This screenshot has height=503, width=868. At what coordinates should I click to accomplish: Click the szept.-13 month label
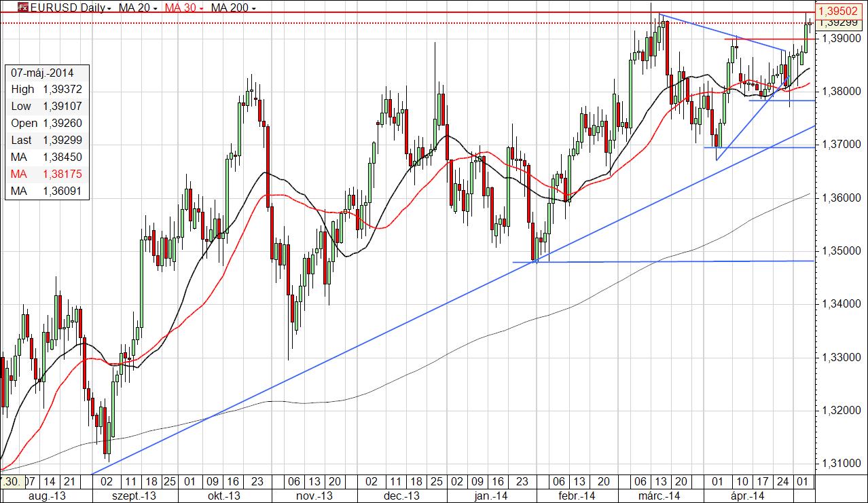point(133,496)
